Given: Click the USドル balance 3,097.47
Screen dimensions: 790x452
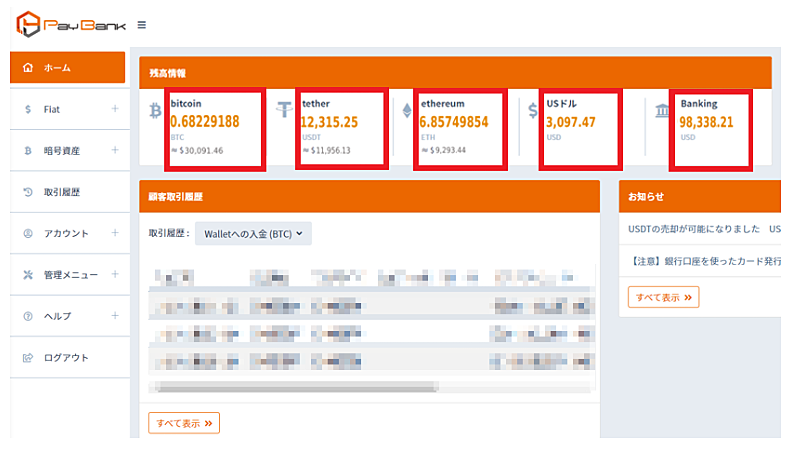Looking at the screenshot, I should click(571, 122).
